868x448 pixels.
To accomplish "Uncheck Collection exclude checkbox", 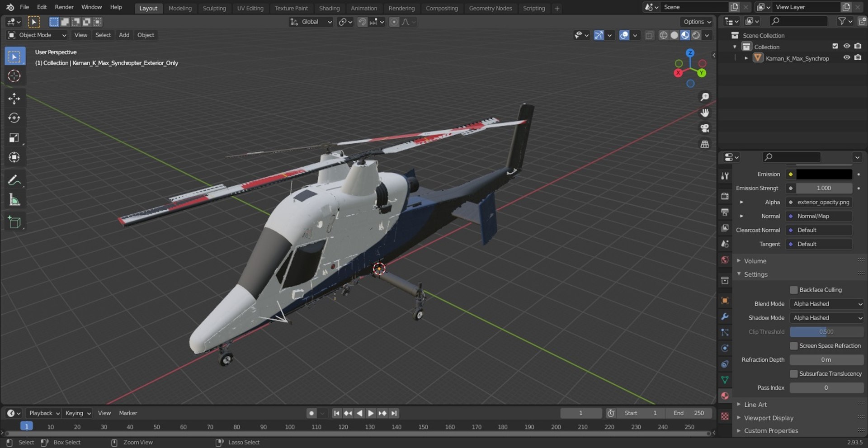I will [x=835, y=46].
